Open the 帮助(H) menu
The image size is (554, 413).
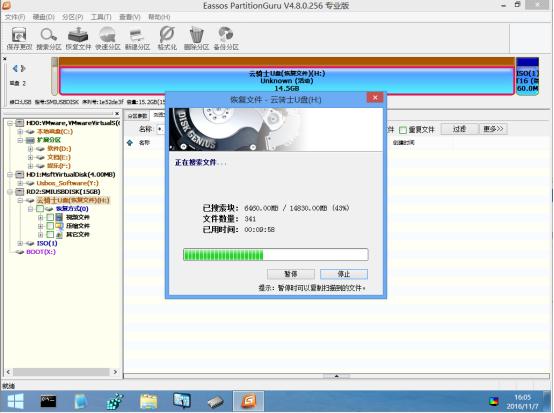pyautogui.click(x=159, y=17)
